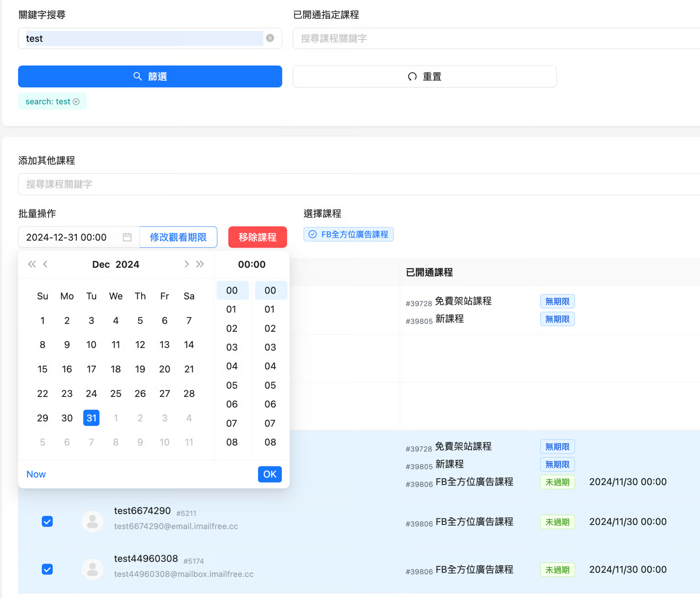Clear the keyword search field text
This screenshot has height=598, width=700.
(270, 38)
